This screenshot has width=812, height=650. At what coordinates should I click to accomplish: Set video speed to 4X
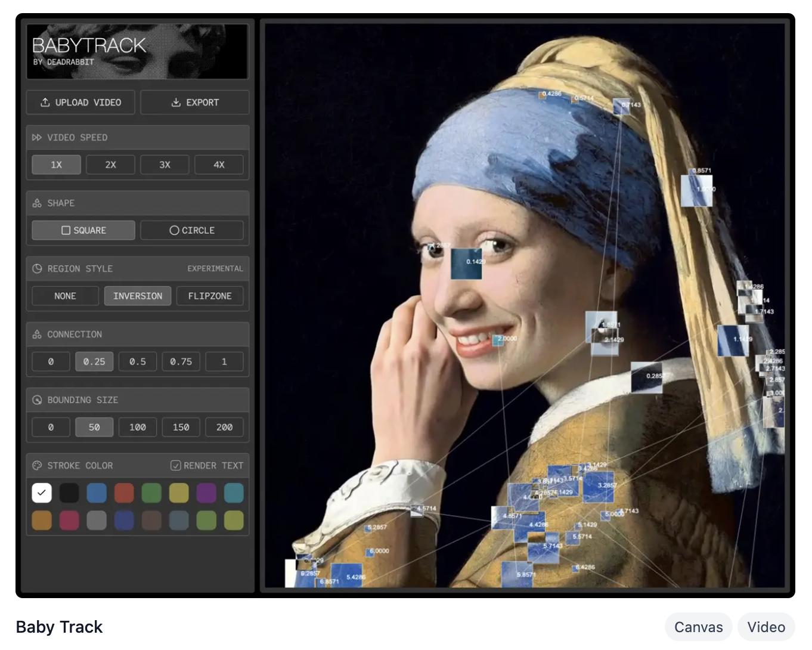[x=219, y=165]
